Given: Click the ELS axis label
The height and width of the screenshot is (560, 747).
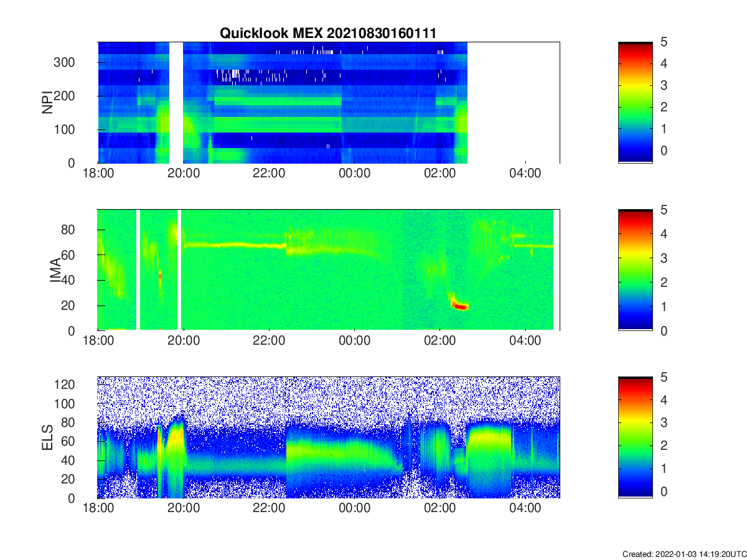Looking at the screenshot, I should [47, 437].
